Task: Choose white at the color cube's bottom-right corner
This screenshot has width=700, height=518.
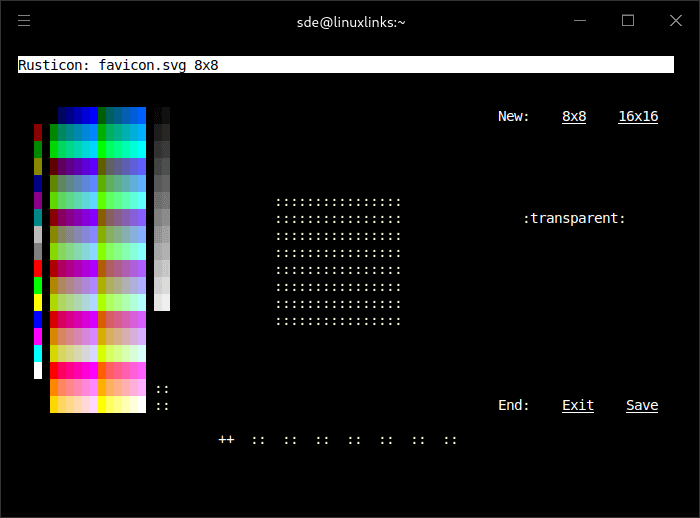Action: coord(142,404)
